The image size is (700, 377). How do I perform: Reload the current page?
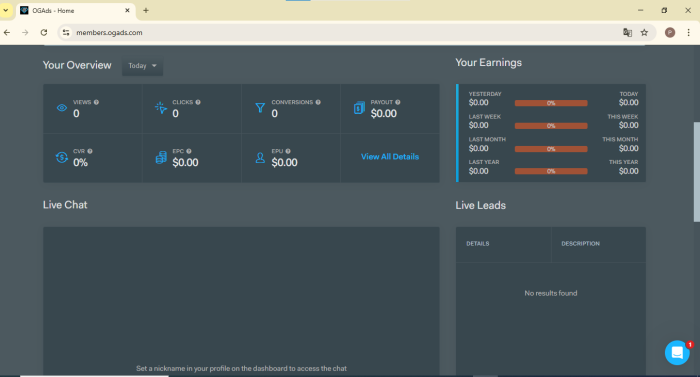pyautogui.click(x=44, y=33)
